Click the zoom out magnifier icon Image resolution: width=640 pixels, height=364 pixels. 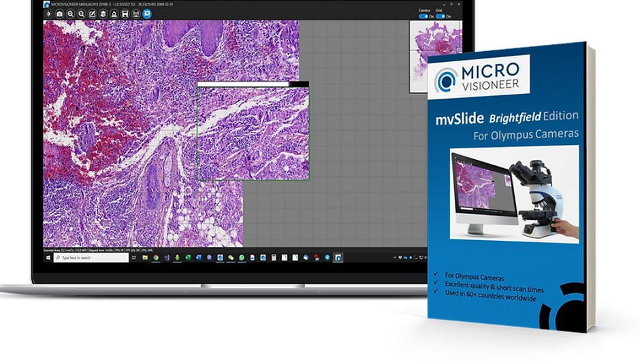coord(81,14)
